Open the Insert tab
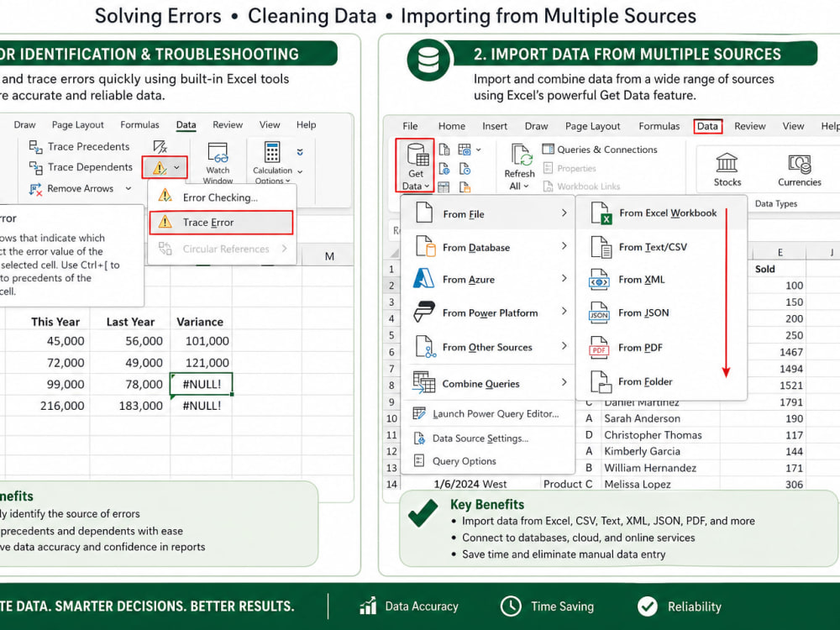The width and height of the screenshot is (840, 630). pos(495,127)
